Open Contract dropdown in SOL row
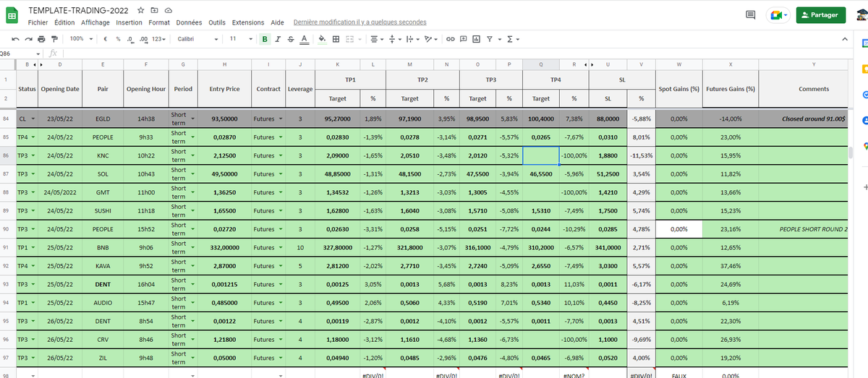The image size is (868, 378). pyautogui.click(x=282, y=174)
